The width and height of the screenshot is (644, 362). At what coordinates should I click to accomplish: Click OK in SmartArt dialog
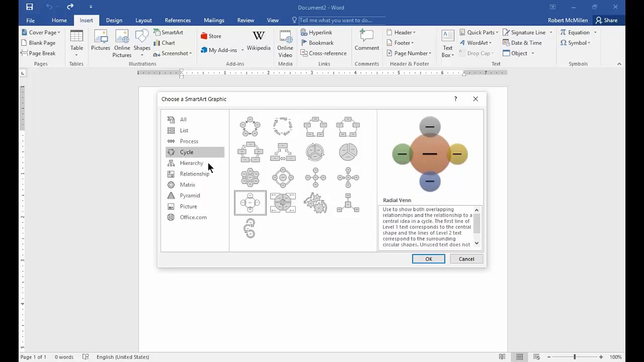coord(429,259)
